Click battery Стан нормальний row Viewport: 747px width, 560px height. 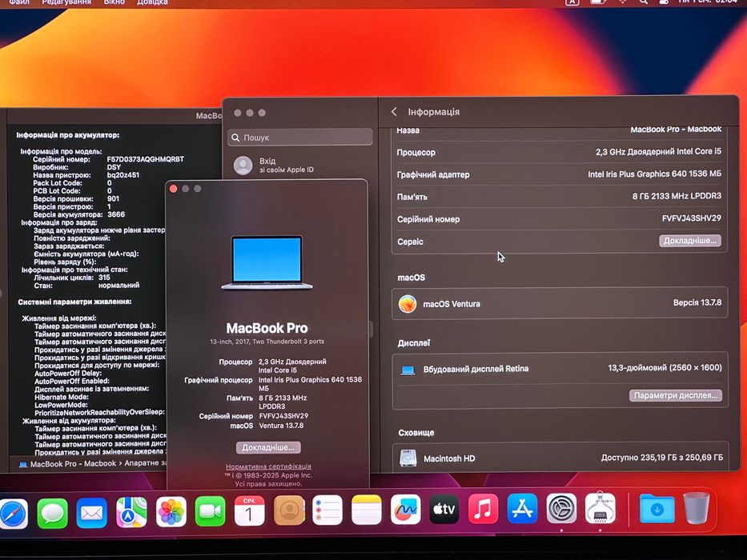pyautogui.click(x=86, y=286)
